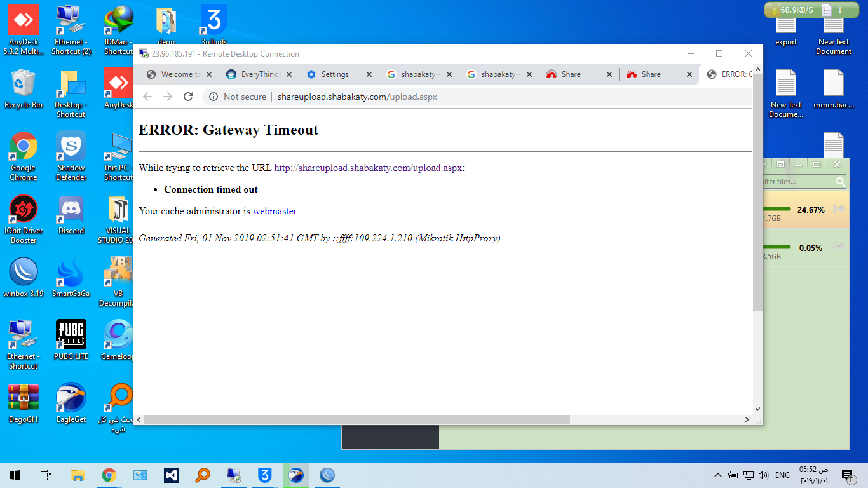Click the ENG language indicator
This screenshot has width=868, height=488.
[x=782, y=475]
